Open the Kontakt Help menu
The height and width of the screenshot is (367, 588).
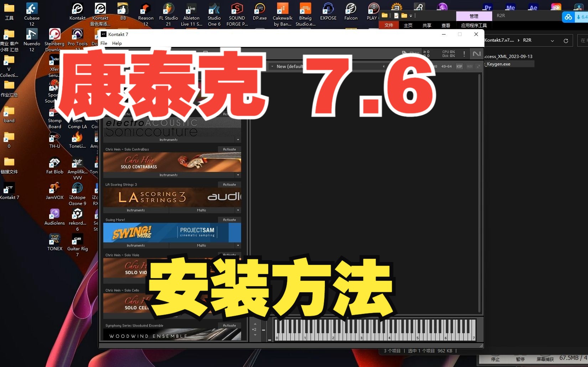[117, 43]
